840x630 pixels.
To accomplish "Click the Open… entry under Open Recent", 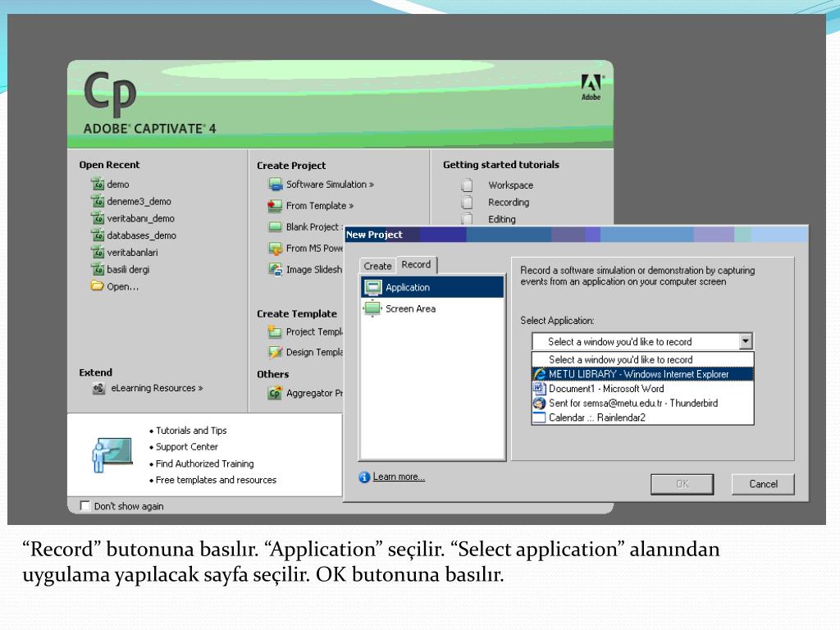I will coord(123,286).
